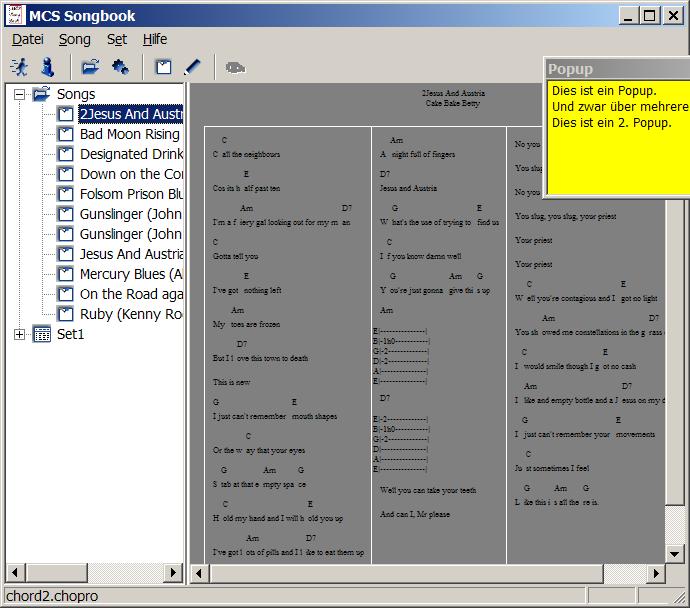Click the sheet icon beside Bad Moon Rising
The width and height of the screenshot is (690, 608).
pos(65,134)
